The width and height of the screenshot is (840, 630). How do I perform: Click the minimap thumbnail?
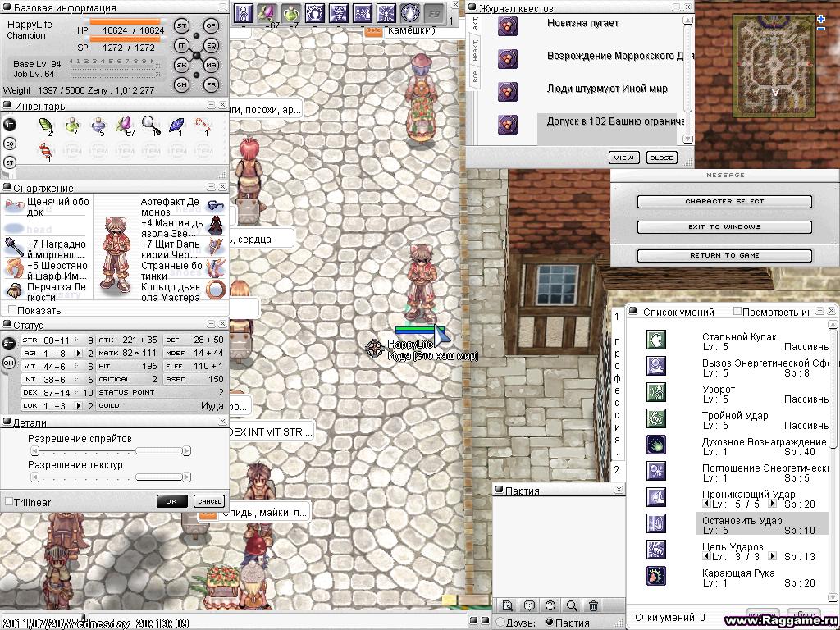coord(774,66)
